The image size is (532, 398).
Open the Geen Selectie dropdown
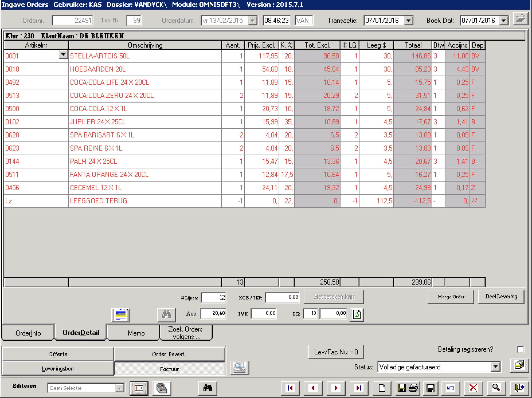[120, 388]
